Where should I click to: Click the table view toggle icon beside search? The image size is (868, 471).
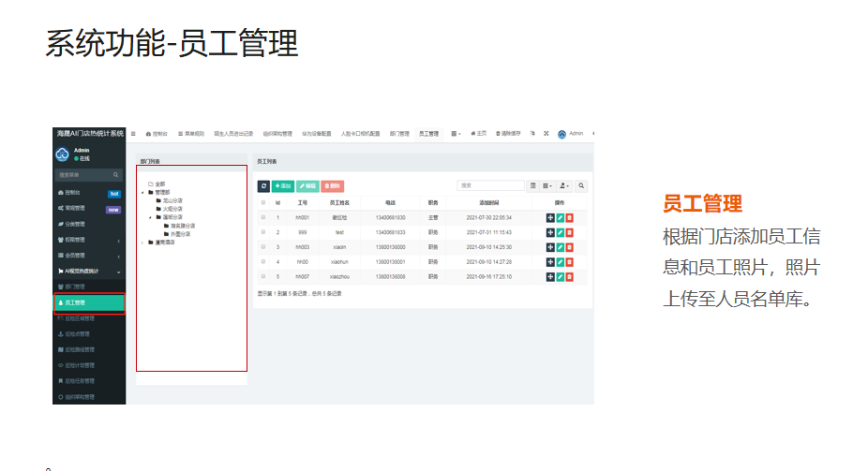pos(533,186)
